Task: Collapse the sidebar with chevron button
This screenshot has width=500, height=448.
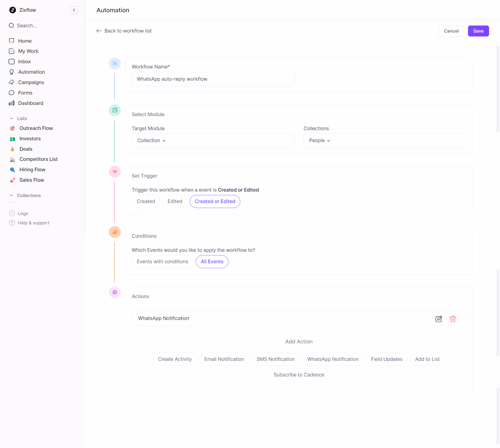Action: pos(74,10)
